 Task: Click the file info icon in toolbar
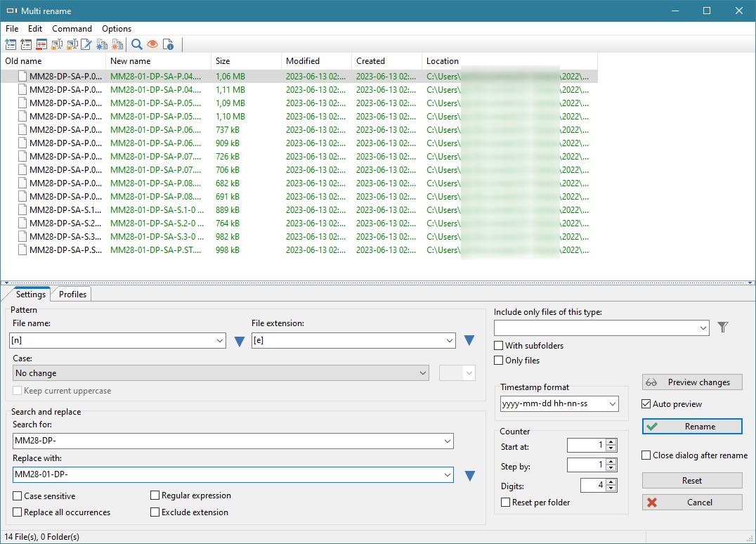[x=168, y=45]
